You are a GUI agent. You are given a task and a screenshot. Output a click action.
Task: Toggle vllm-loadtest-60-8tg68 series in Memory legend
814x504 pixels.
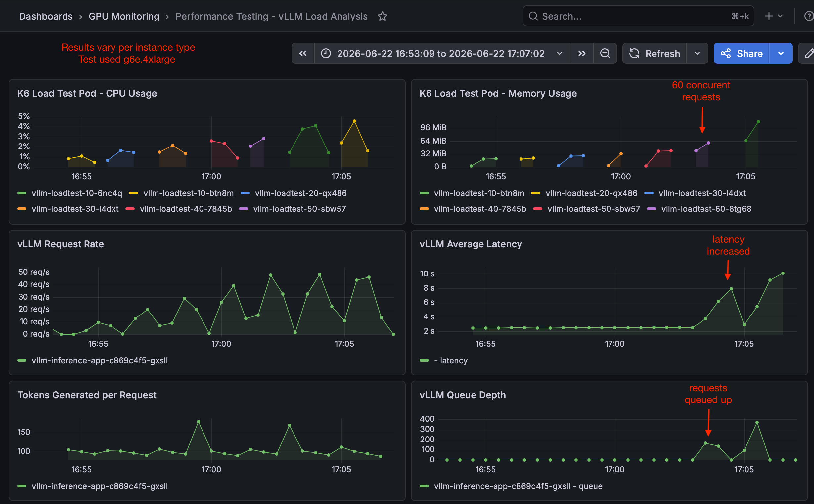pyautogui.click(x=706, y=209)
